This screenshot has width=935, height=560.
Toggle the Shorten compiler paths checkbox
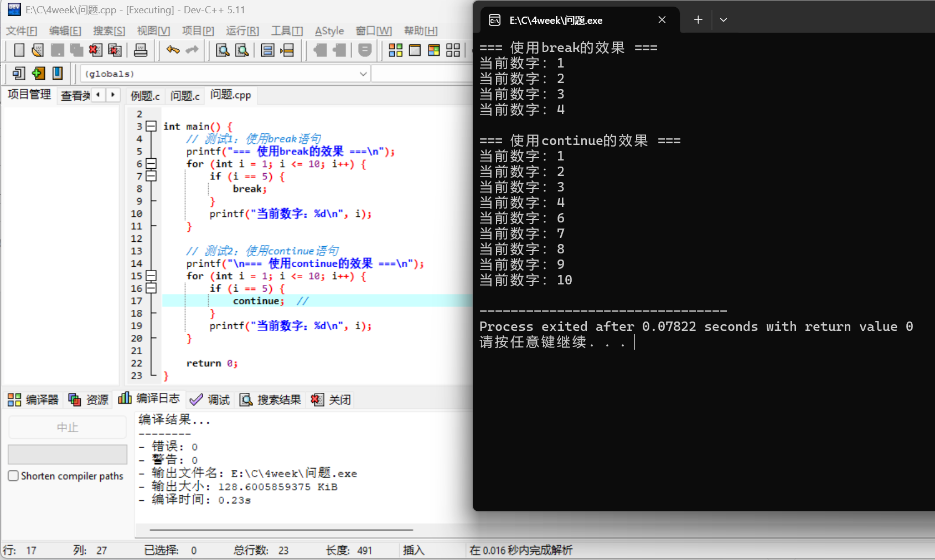click(13, 476)
